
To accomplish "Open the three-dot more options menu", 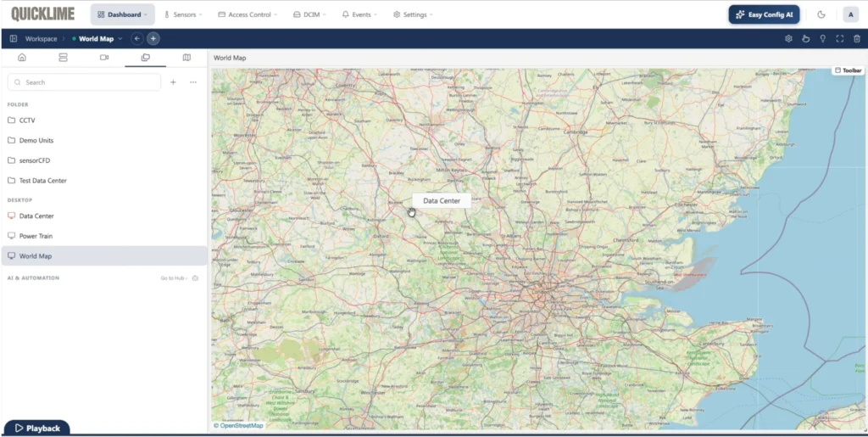I will [x=193, y=82].
